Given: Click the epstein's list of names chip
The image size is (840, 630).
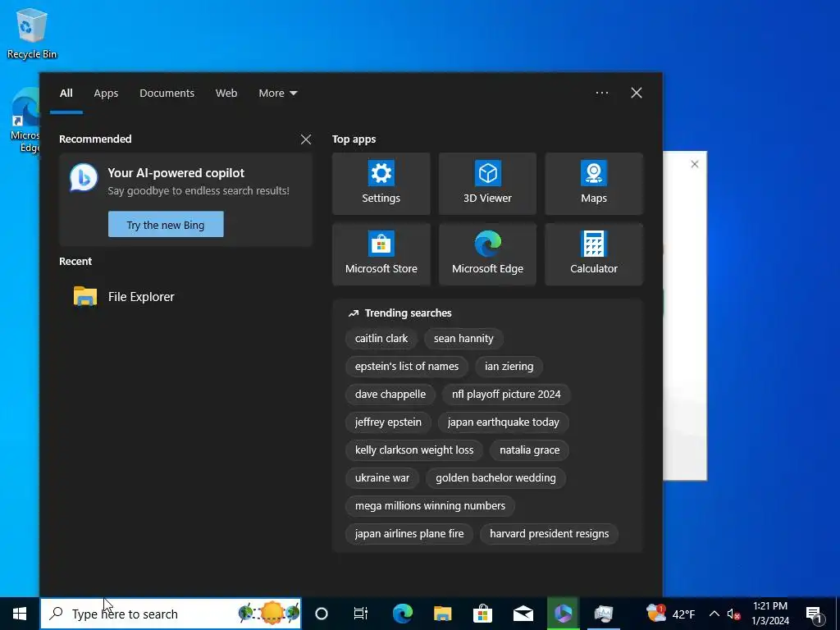Looking at the screenshot, I should click(x=407, y=367).
